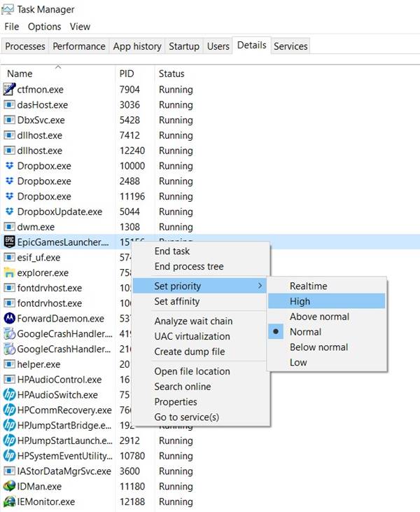Click the Dropbox icon for PID 2488
The image size is (420, 512).
pyautogui.click(x=10, y=181)
